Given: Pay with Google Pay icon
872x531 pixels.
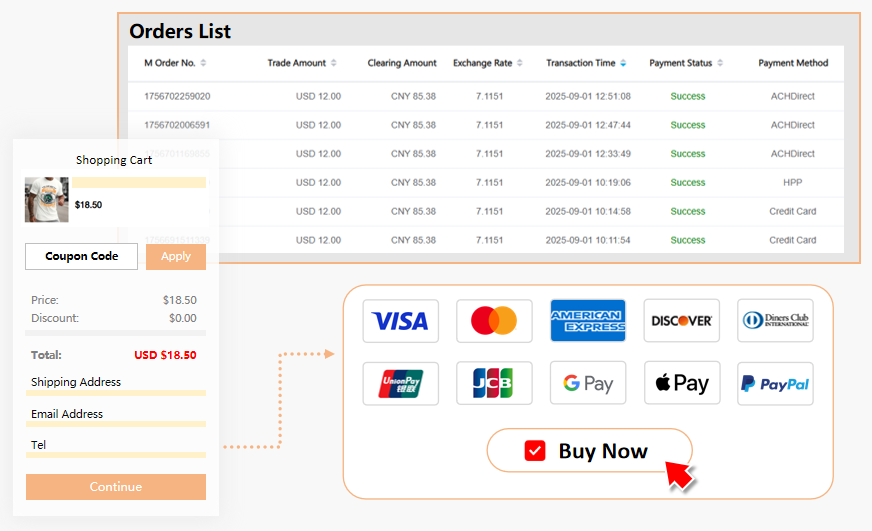Looking at the screenshot, I should (588, 383).
